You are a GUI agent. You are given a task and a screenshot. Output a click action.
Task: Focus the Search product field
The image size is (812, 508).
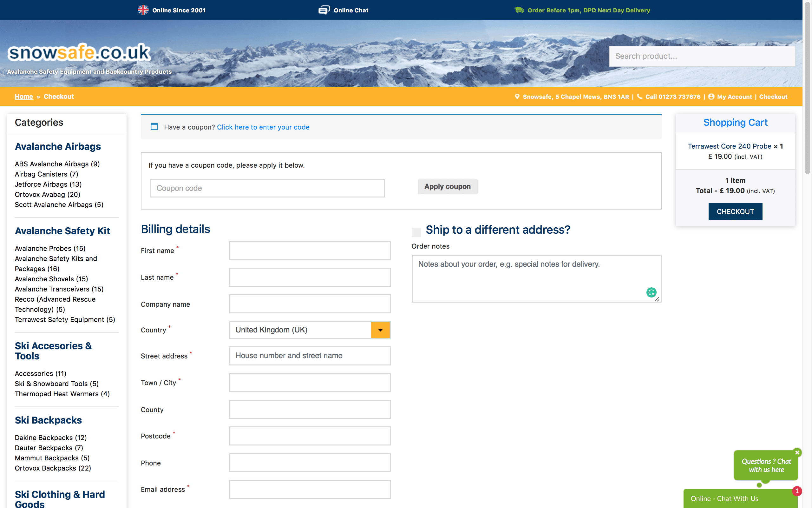click(x=702, y=56)
